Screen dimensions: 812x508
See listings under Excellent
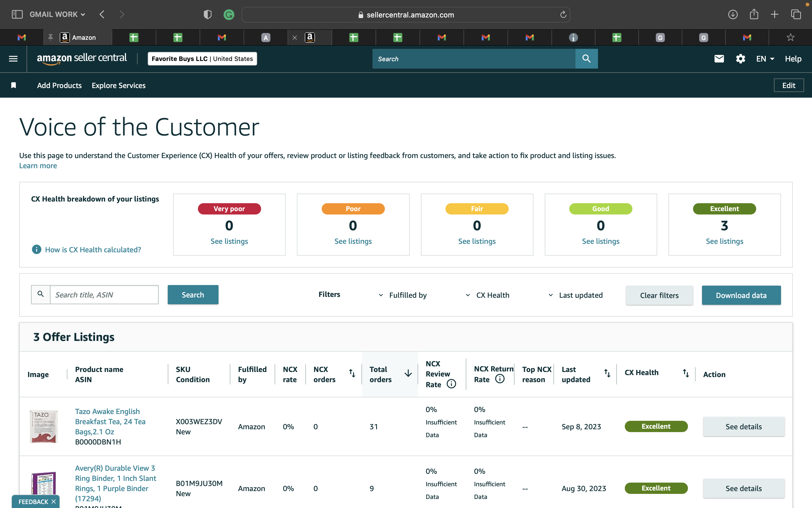724,241
